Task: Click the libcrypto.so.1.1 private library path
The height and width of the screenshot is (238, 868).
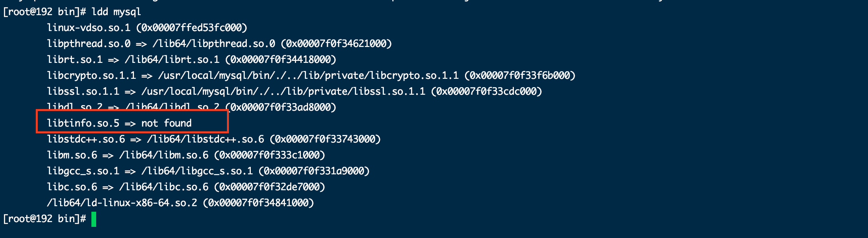Action: (308, 76)
